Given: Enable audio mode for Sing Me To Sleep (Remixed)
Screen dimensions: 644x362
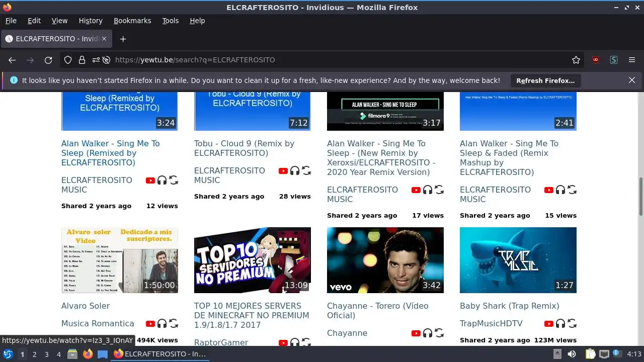Looking at the screenshot, I should point(162,180).
